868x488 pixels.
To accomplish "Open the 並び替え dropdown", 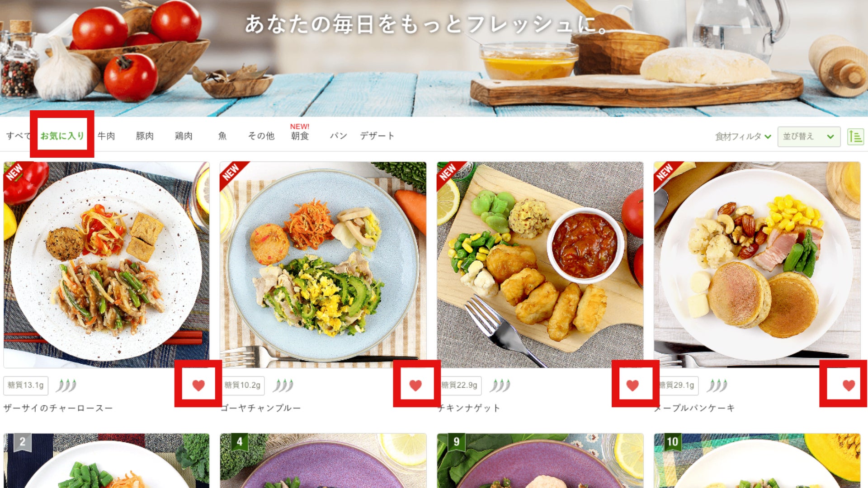I will (809, 136).
